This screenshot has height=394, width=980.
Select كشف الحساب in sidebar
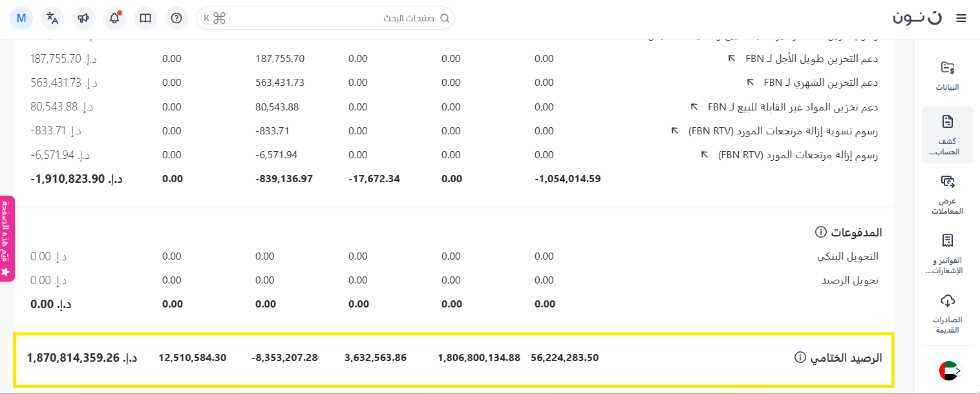948,135
